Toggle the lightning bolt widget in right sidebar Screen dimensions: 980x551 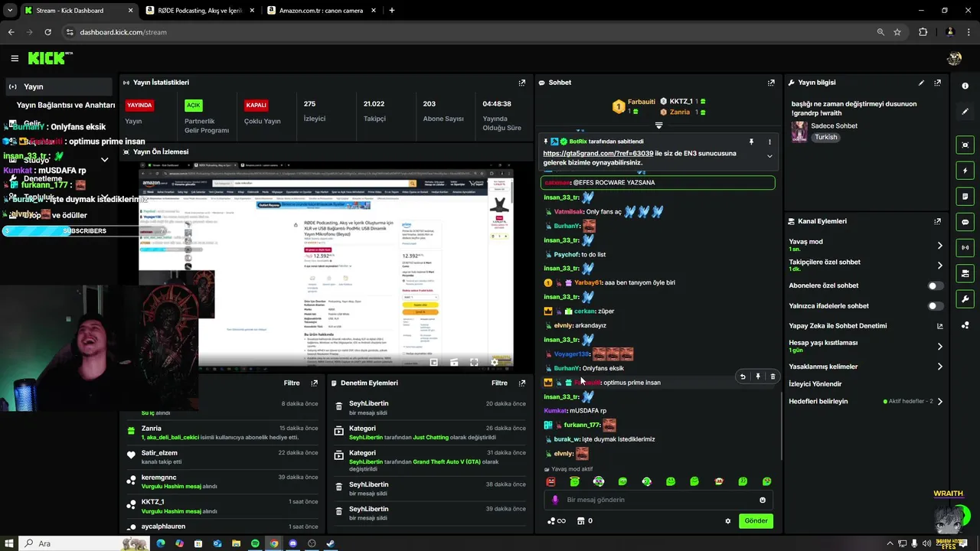pos(965,171)
